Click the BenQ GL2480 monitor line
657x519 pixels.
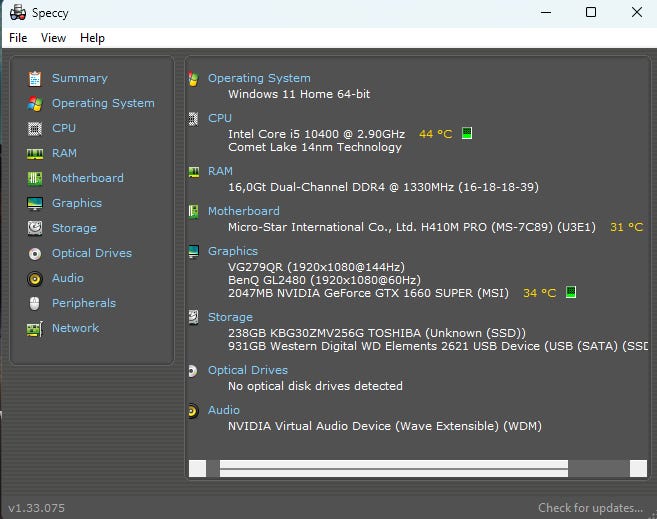pyautogui.click(x=324, y=280)
